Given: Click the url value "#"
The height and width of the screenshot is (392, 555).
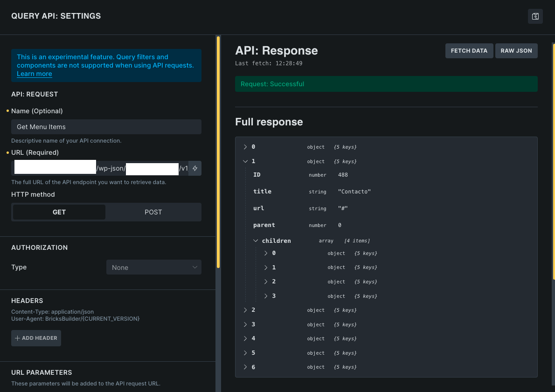Looking at the screenshot, I should tap(343, 208).
